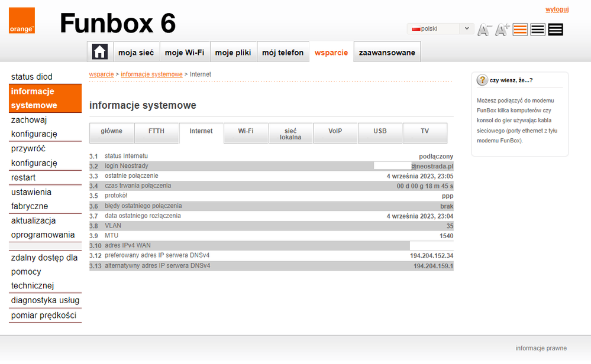Select the black high-contrast theme icon
This screenshot has height=364, width=591.
[556, 30]
